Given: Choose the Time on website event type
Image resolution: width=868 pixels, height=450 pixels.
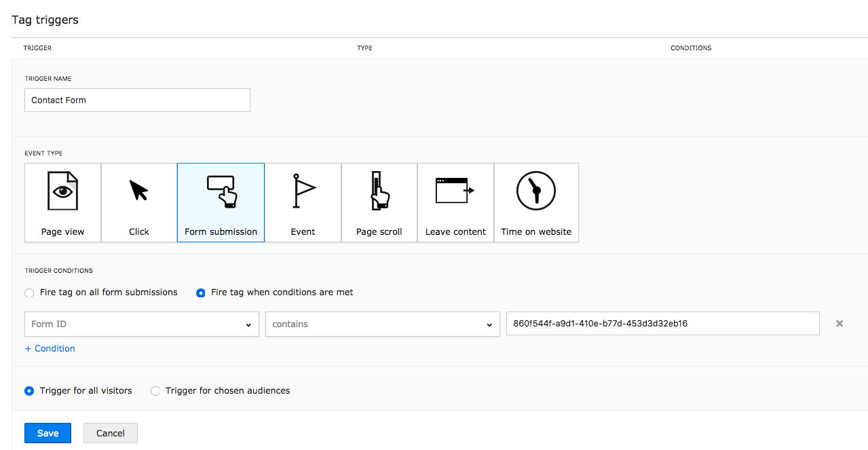Looking at the screenshot, I should (536, 202).
